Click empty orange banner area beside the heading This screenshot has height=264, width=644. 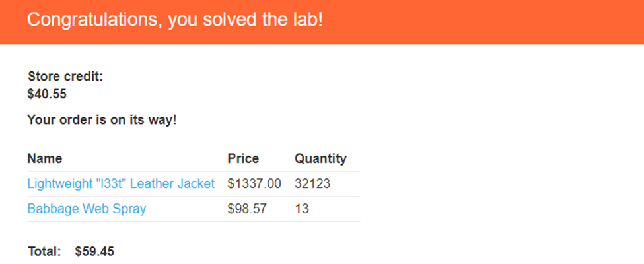(x=482, y=21)
